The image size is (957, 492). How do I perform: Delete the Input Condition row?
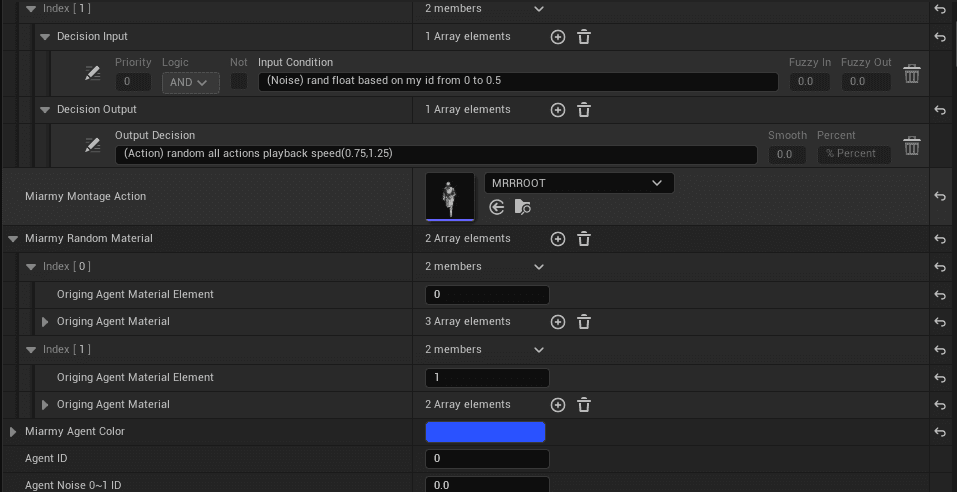point(911,74)
